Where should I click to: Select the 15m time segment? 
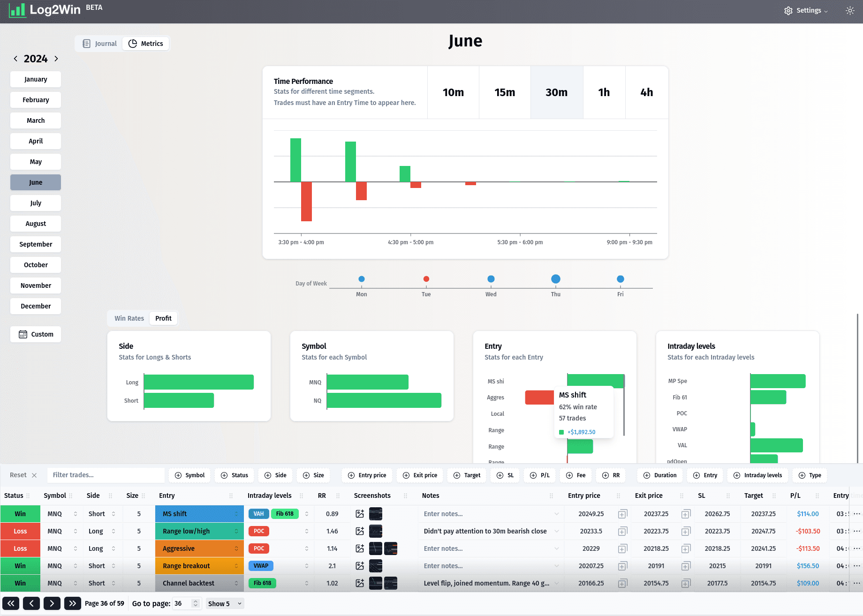(505, 92)
